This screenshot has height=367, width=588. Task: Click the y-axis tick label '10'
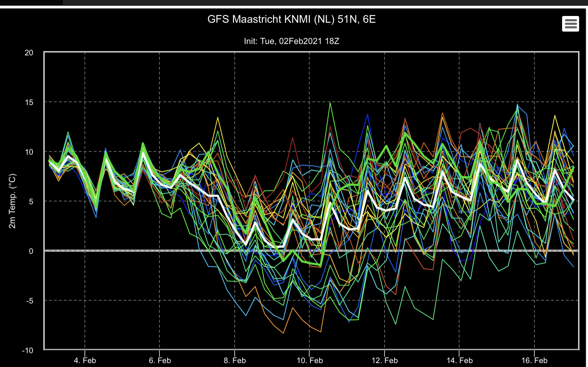tap(29, 152)
